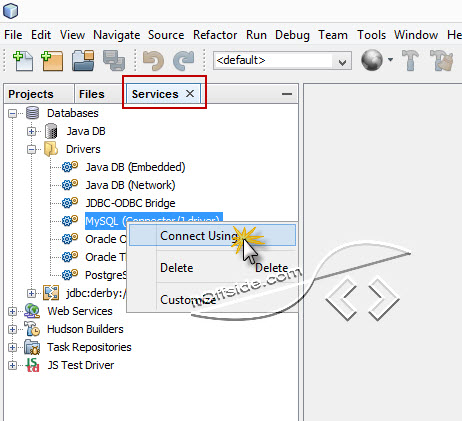
Task: Close the Services tab with its X
Action: 190,94
